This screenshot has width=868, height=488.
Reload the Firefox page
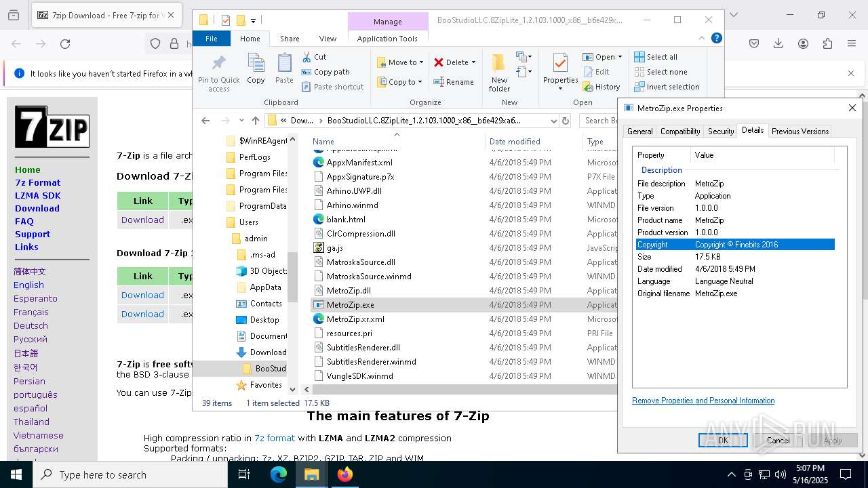coord(65,44)
